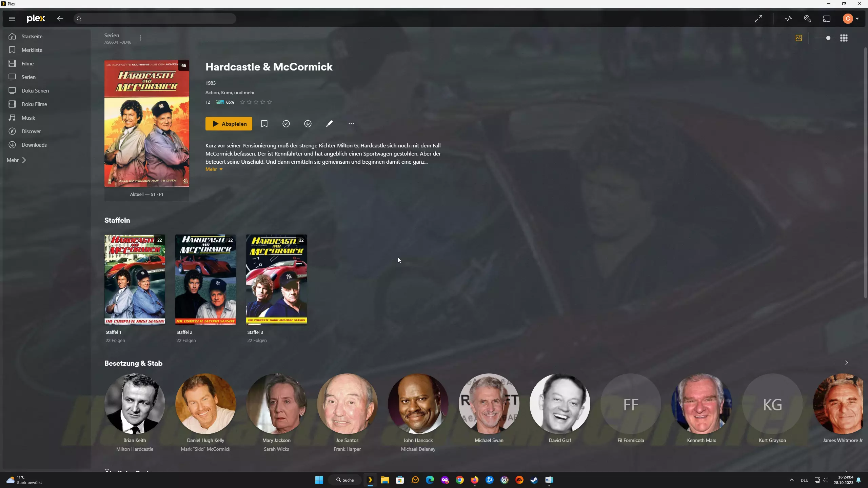Viewport: 868px width, 488px height.
Task: Click the Cast to device icon
Action: (x=827, y=19)
